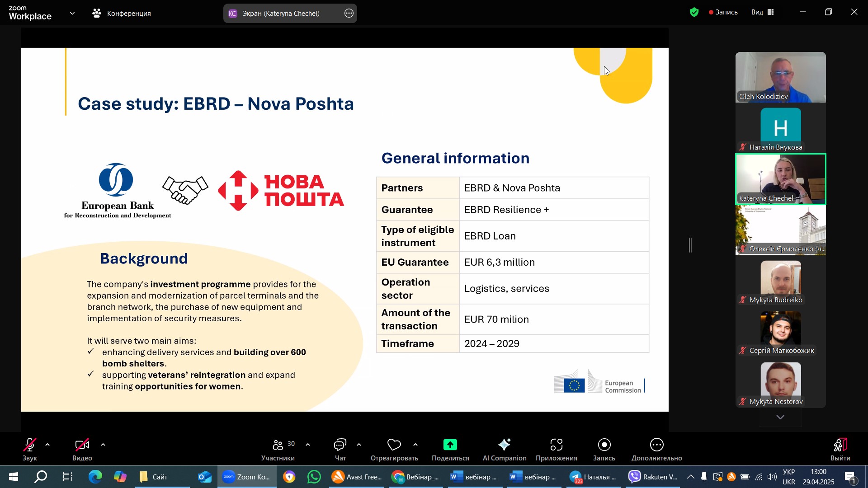Expand video options arrow next to Видео
Image resolution: width=868 pixels, height=488 pixels.
[x=103, y=445]
